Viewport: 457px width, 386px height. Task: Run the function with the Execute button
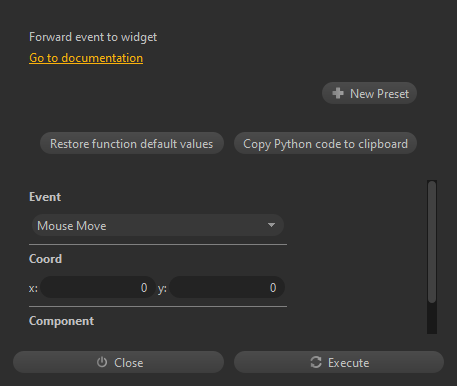tap(339, 362)
